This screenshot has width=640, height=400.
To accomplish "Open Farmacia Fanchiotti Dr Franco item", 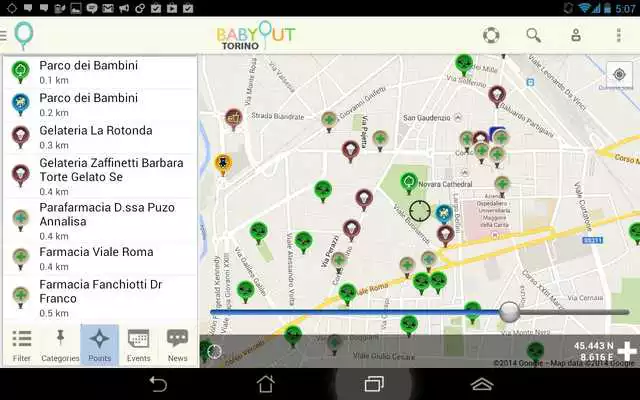I will [x=100, y=298].
